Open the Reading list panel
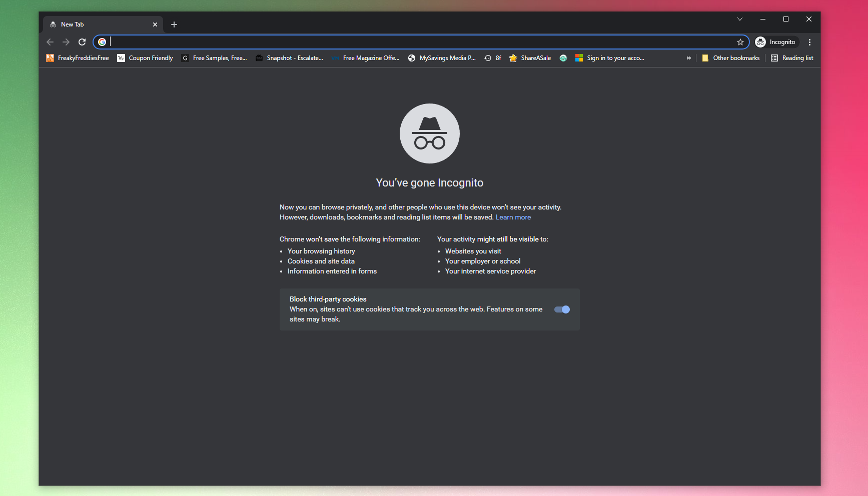The height and width of the screenshot is (496, 868). 792,58
